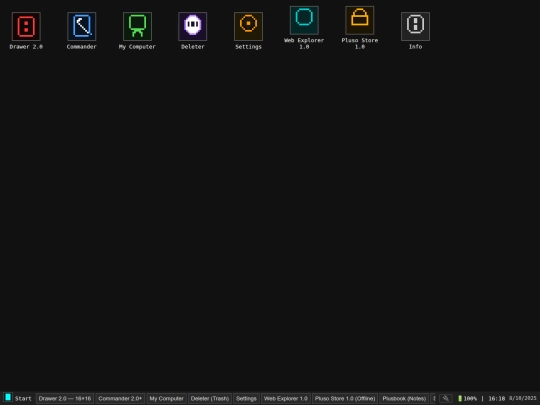This screenshot has height=405, width=540.
Task: Click the cyan Start menu icon
Action: point(8,398)
